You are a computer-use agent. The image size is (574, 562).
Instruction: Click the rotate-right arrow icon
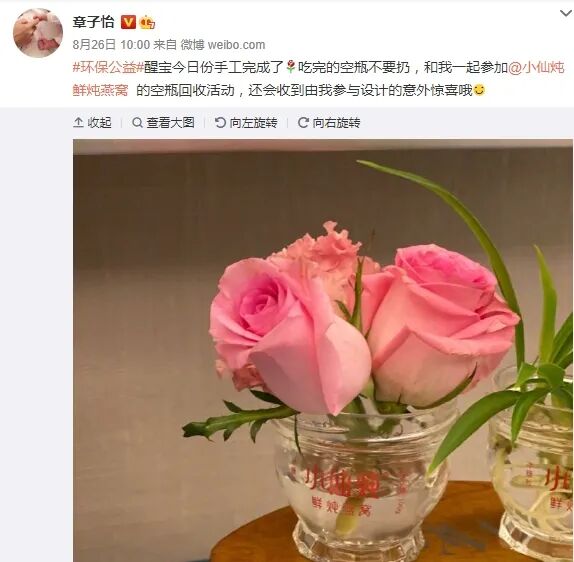(x=303, y=122)
